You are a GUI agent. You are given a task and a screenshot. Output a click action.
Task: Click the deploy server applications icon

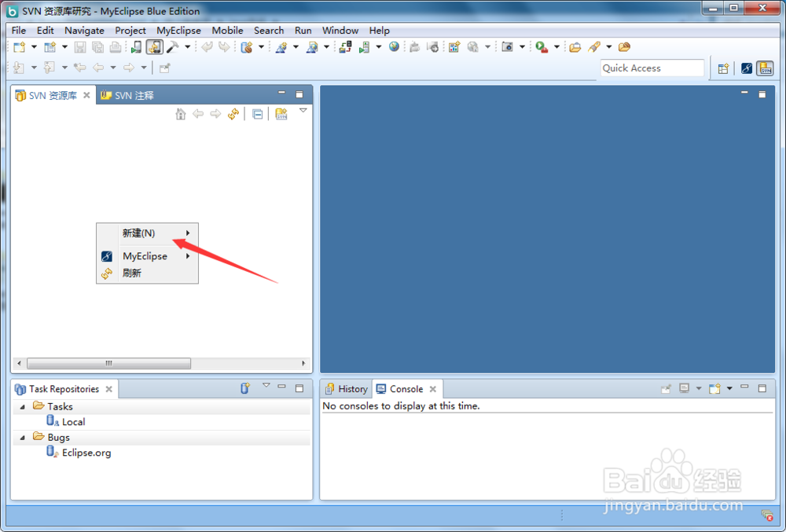[345, 47]
